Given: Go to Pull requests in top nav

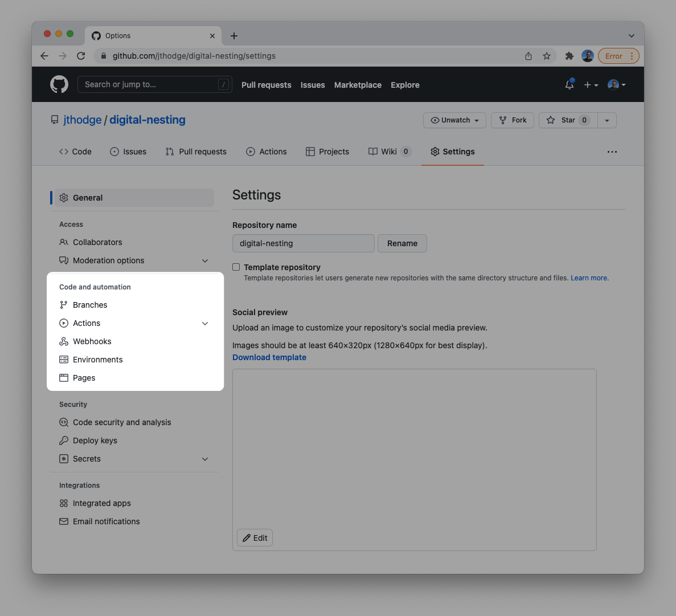Looking at the screenshot, I should tap(267, 85).
